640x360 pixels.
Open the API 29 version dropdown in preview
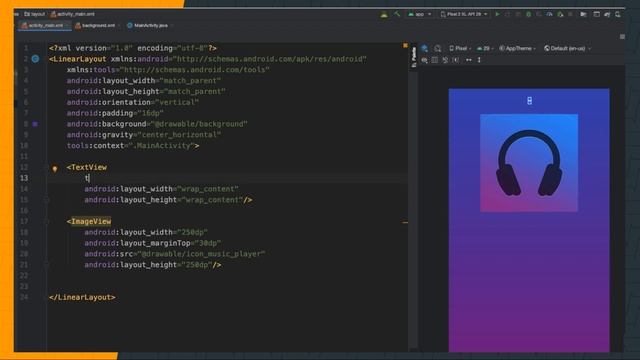click(485, 48)
